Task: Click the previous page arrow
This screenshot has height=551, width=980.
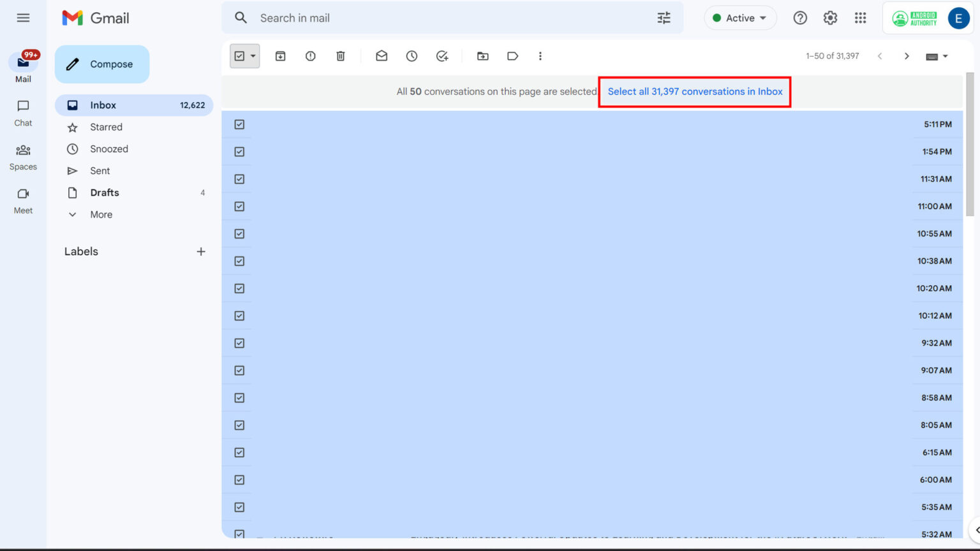Action: 880,56
